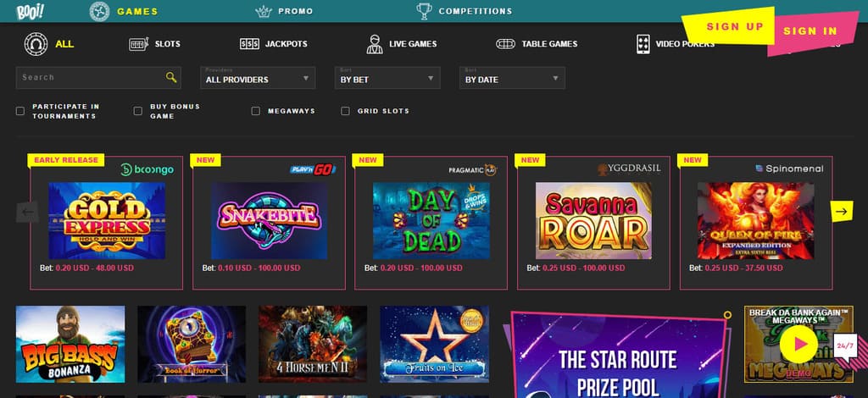Viewport: 868px width, 398px height.
Task: Switch to the Live Games tab
Action: (413, 44)
